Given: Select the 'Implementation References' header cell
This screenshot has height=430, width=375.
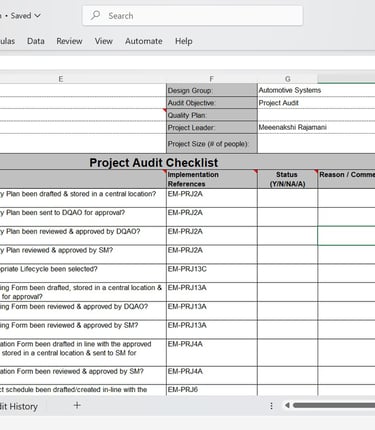Looking at the screenshot, I should point(212,179).
